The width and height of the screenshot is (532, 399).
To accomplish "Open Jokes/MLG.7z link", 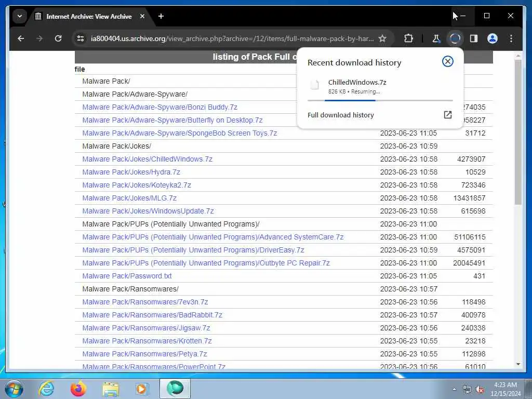I will 129,198.
